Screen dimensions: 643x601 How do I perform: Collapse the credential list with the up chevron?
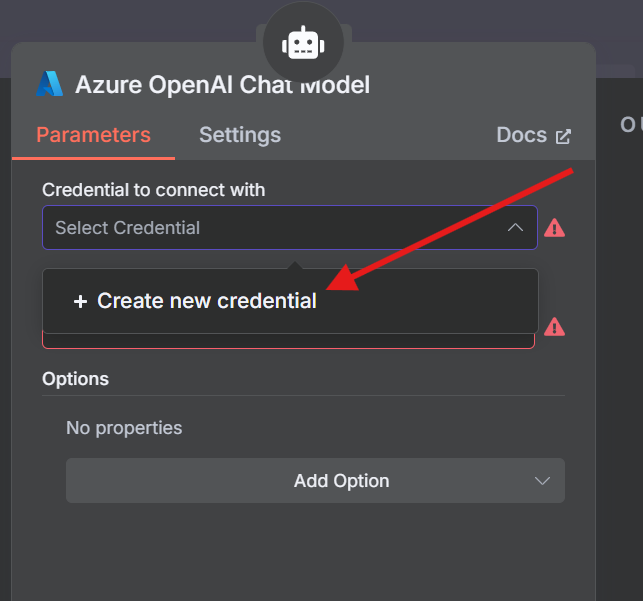tap(515, 228)
